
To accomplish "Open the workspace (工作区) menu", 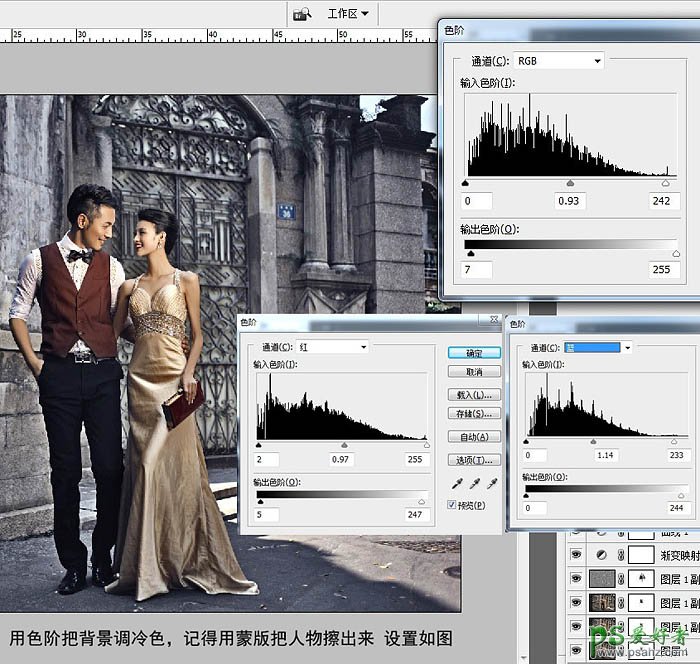I will tap(348, 13).
